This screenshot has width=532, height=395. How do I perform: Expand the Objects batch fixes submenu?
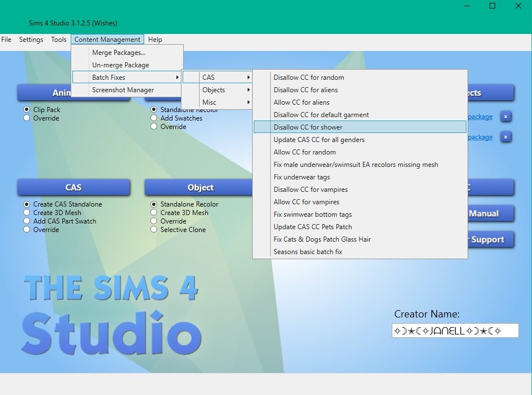click(217, 89)
